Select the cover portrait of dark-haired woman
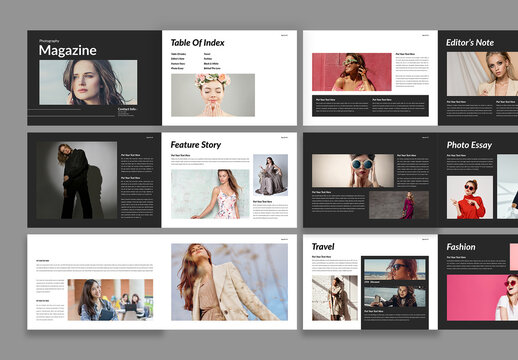 [x=88, y=82]
